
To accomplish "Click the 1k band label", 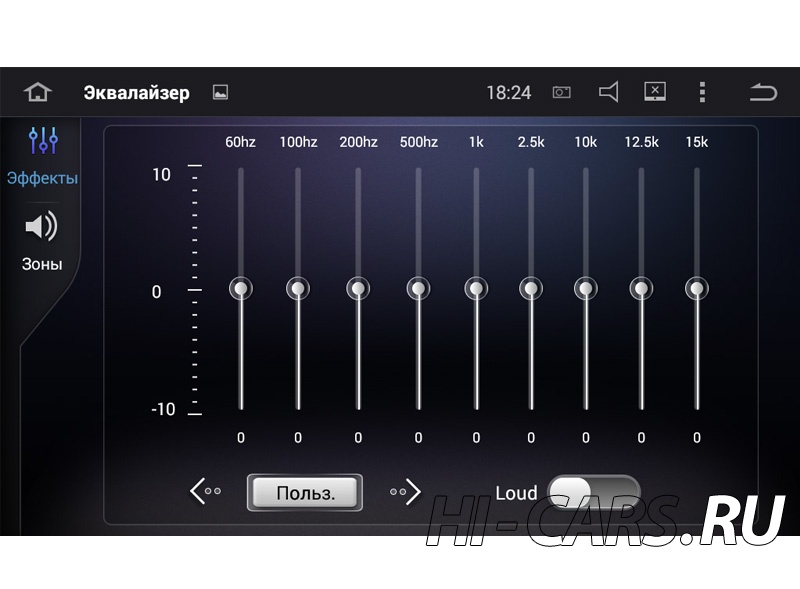I will 476,142.
